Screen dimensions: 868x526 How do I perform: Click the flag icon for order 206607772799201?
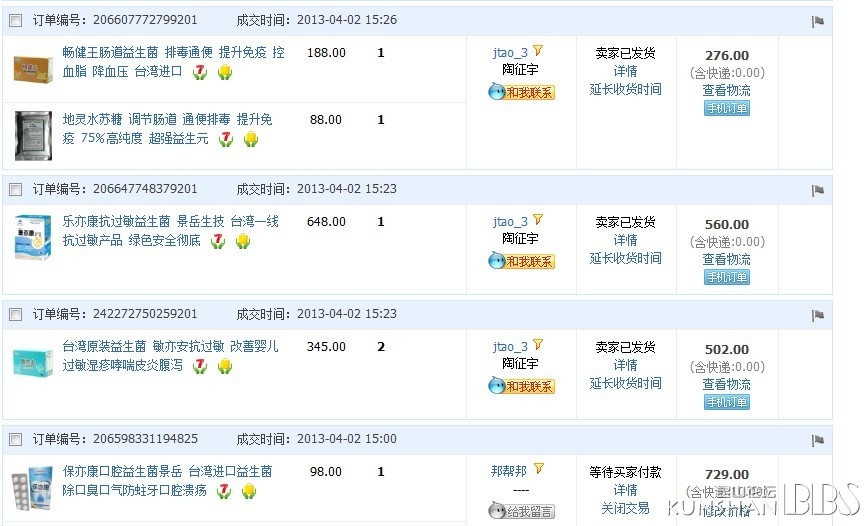818,22
